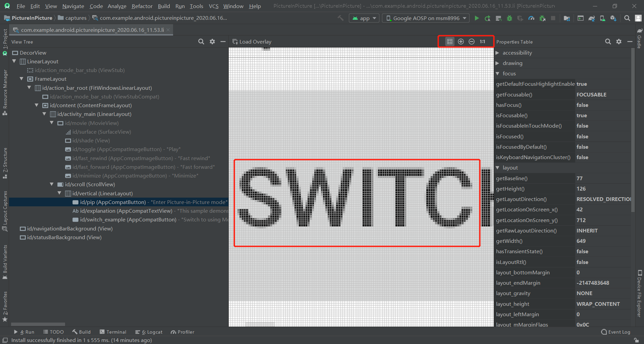Image resolution: width=644 pixels, height=344 pixels.
Task: Open the SDK Manager icon
Action: (x=613, y=18)
